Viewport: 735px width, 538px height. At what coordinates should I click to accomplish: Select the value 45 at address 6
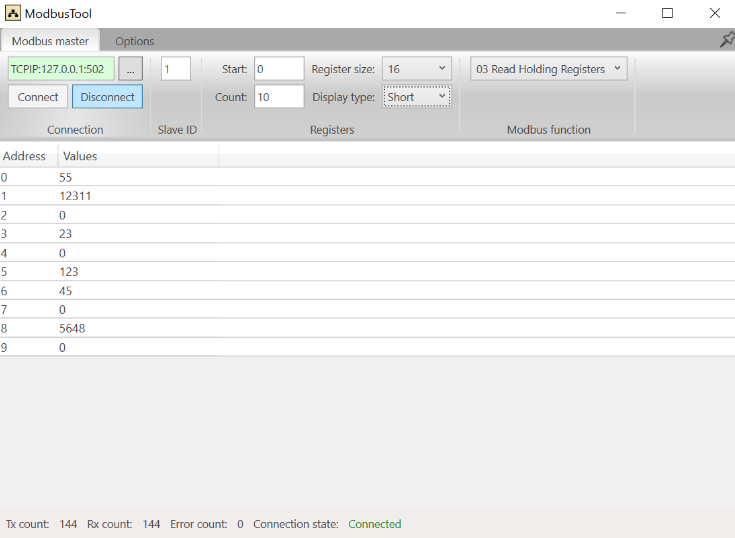pyautogui.click(x=66, y=291)
